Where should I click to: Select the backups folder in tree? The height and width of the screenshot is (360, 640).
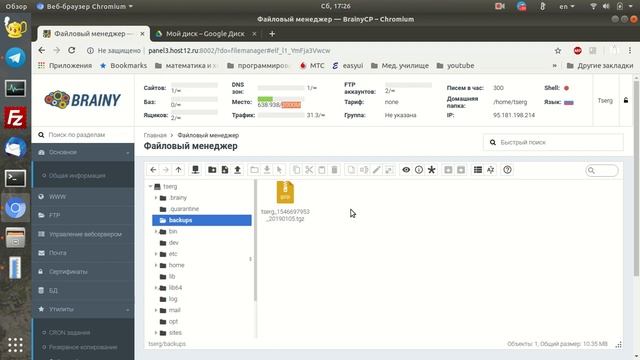[202, 220]
